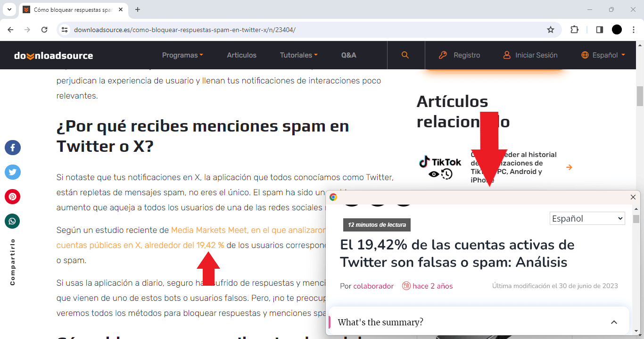Open the Articulos menu item
The height and width of the screenshot is (339, 644).
(242, 55)
